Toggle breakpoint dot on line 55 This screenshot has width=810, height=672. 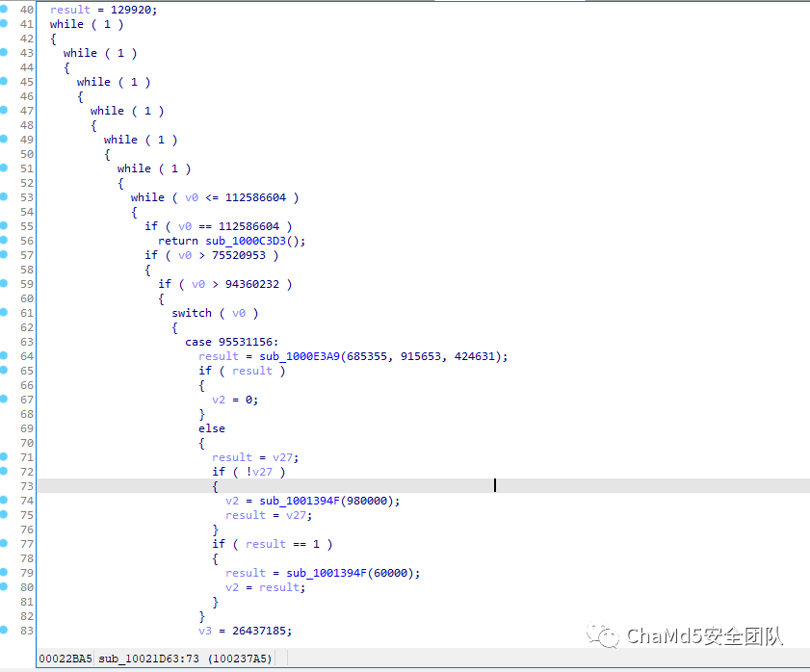coord(3,225)
